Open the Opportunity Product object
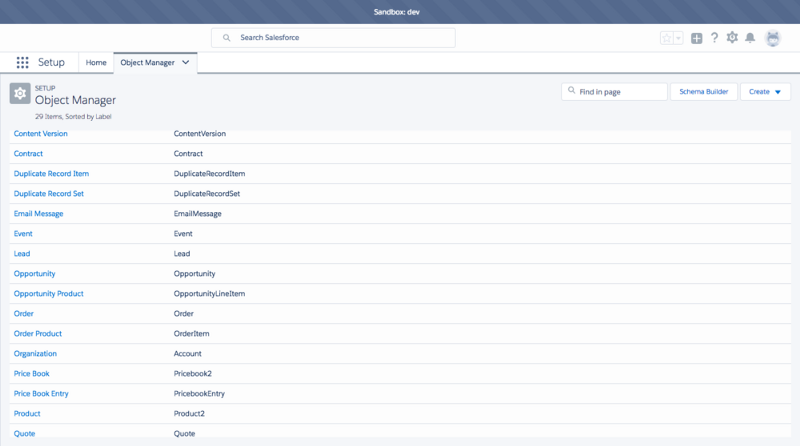800x446 pixels. pos(48,293)
